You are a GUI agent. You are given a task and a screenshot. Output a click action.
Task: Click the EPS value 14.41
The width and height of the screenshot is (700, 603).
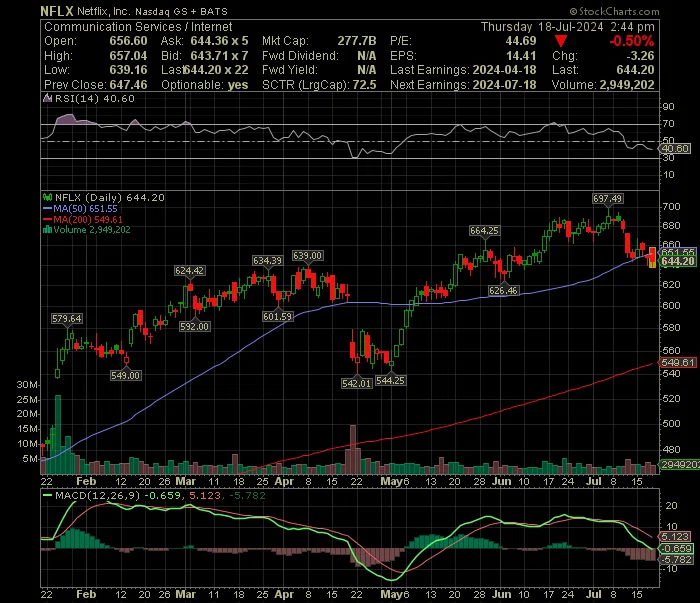tap(521, 56)
